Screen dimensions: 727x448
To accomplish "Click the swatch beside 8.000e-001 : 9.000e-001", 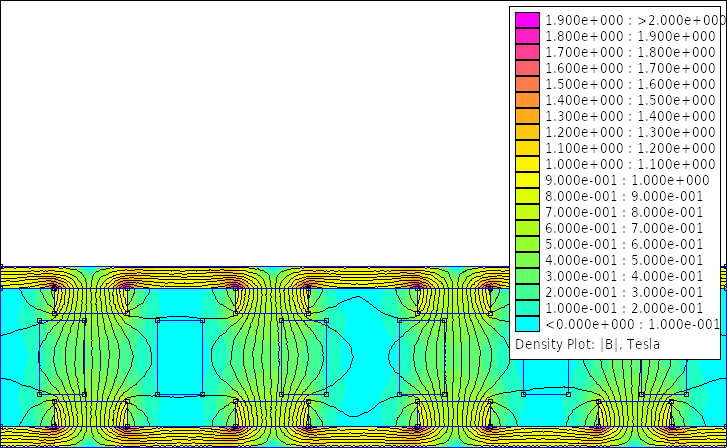I will point(527,196).
